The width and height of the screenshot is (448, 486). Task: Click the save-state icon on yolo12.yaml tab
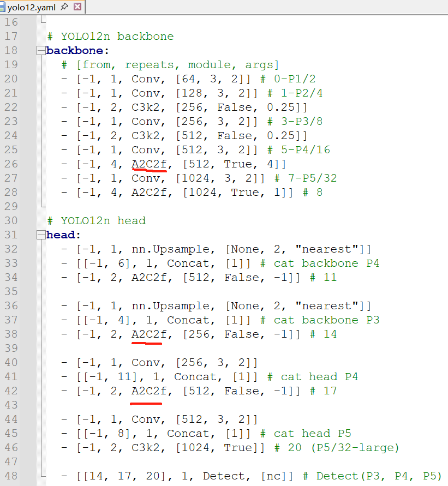tap(3, 8)
